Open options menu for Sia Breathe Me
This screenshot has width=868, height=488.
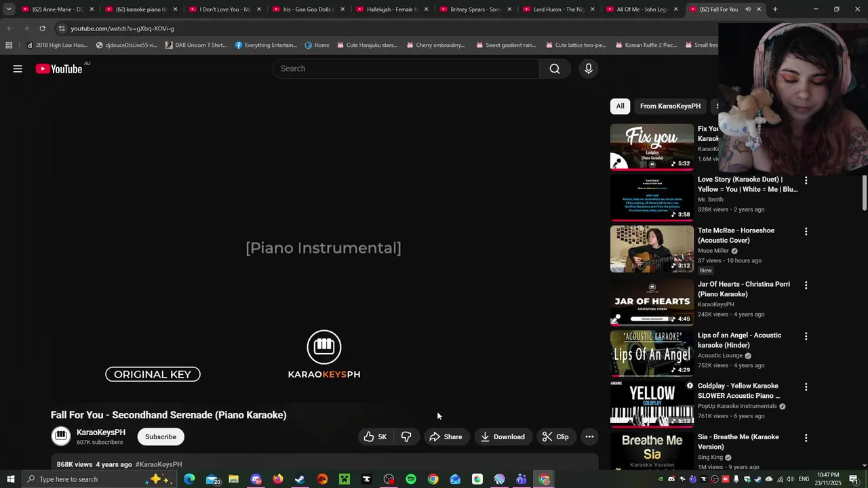pos(806,438)
